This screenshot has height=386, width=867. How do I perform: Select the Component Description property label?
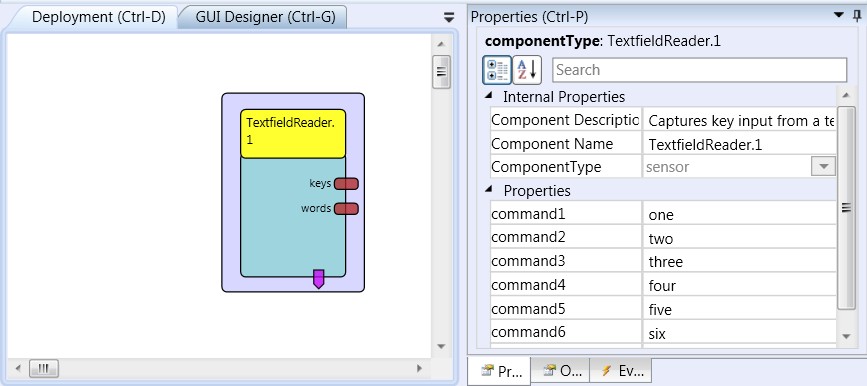tap(565, 119)
